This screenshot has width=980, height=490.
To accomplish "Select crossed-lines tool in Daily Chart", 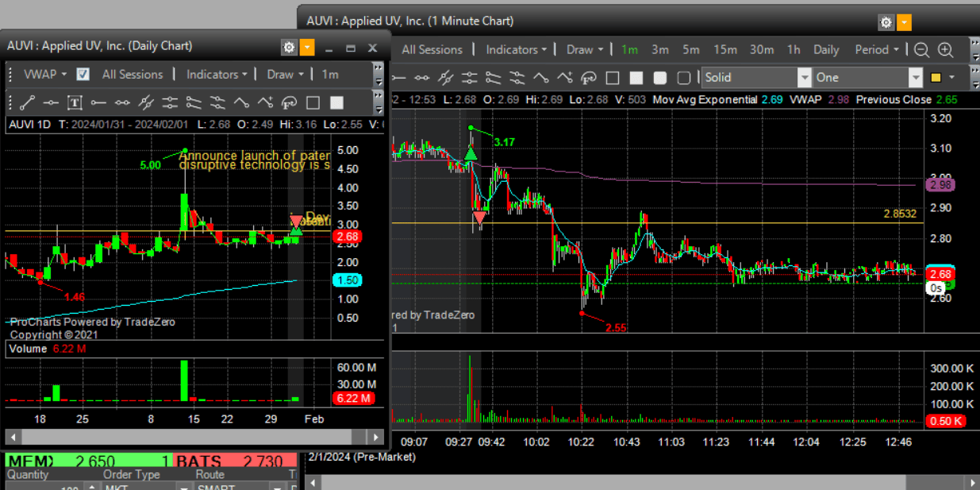I will coord(146,102).
